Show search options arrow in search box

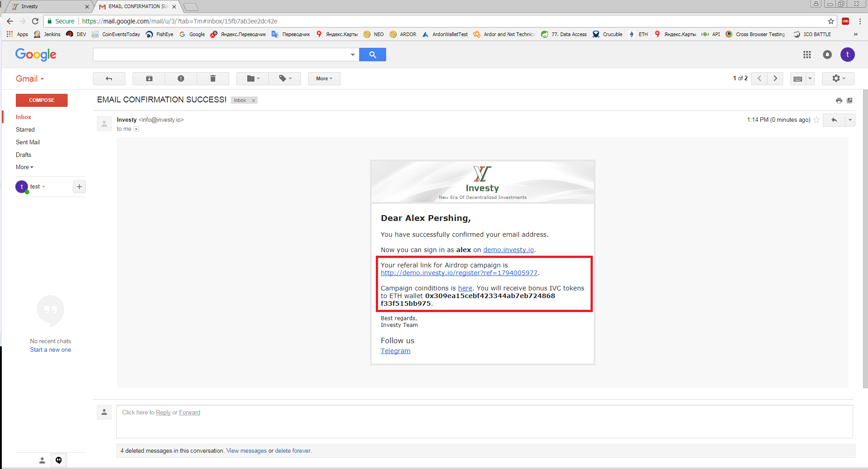(353, 55)
